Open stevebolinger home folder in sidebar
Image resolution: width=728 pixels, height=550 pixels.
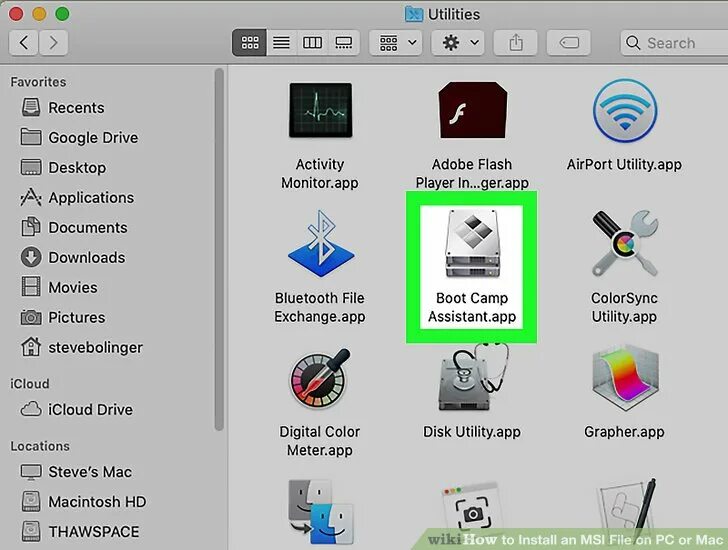(x=82, y=347)
